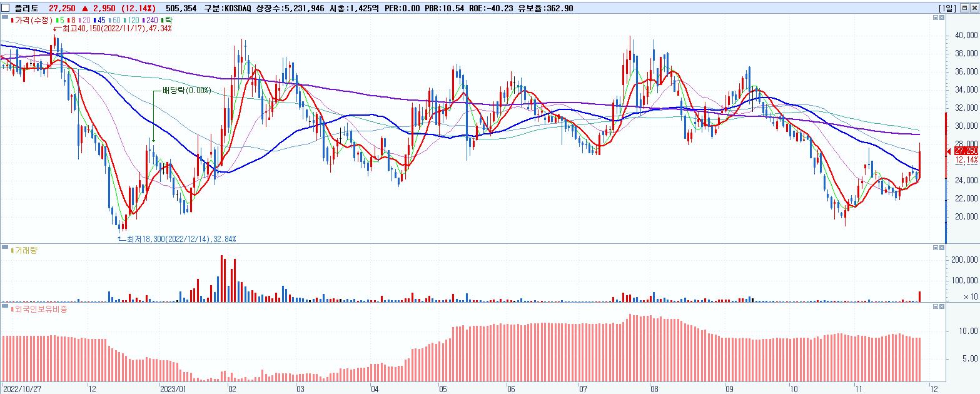Click the 505,354 volume figure in the header
The width and height of the screenshot is (980, 394).
point(182,8)
